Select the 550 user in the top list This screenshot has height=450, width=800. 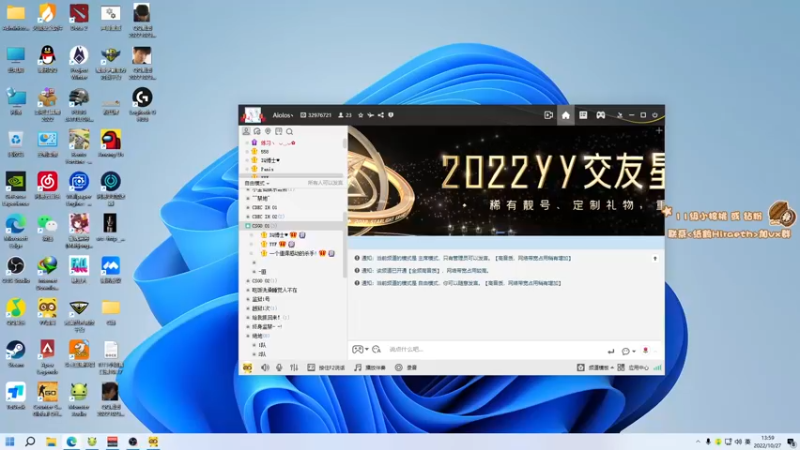264,152
